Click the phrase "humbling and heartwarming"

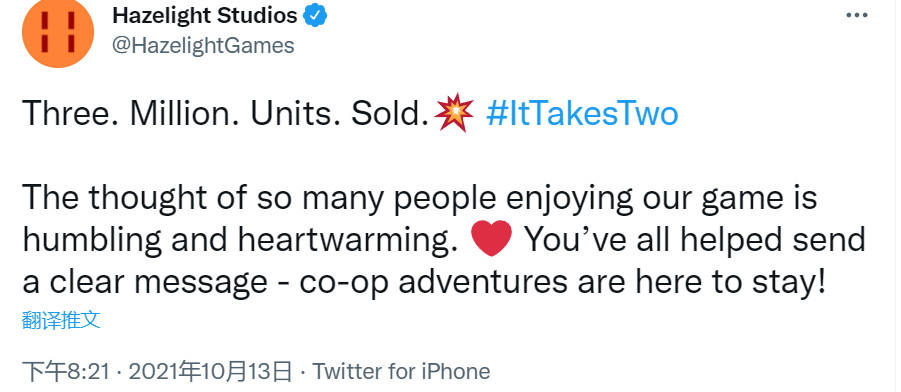[x=236, y=240]
